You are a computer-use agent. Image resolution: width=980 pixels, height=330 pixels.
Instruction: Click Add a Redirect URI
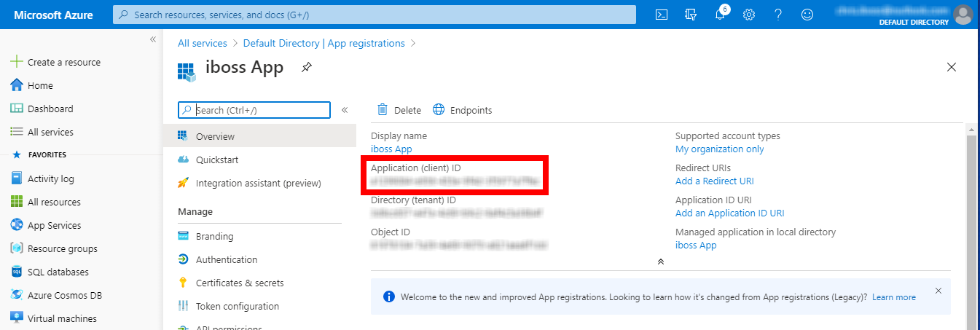[715, 181]
